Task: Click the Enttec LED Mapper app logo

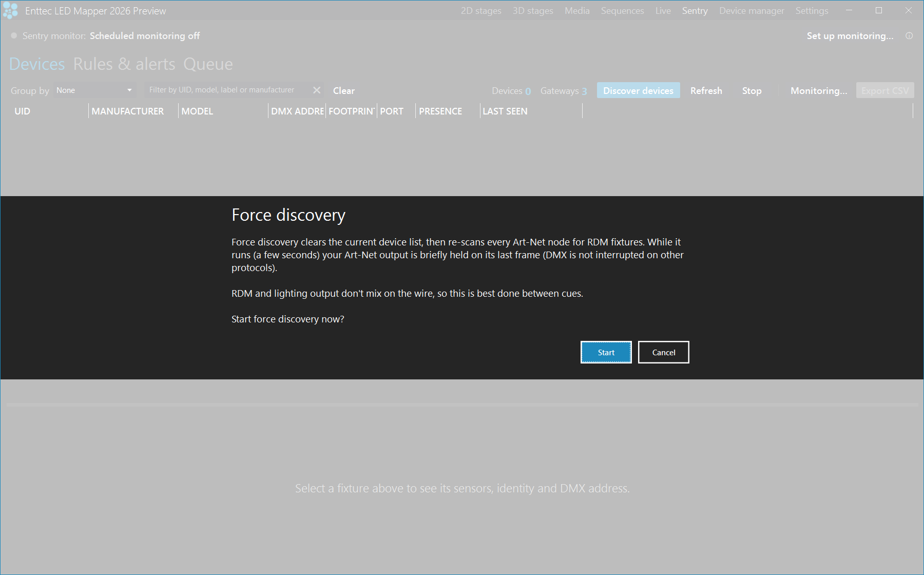Action: coord(10,10)
